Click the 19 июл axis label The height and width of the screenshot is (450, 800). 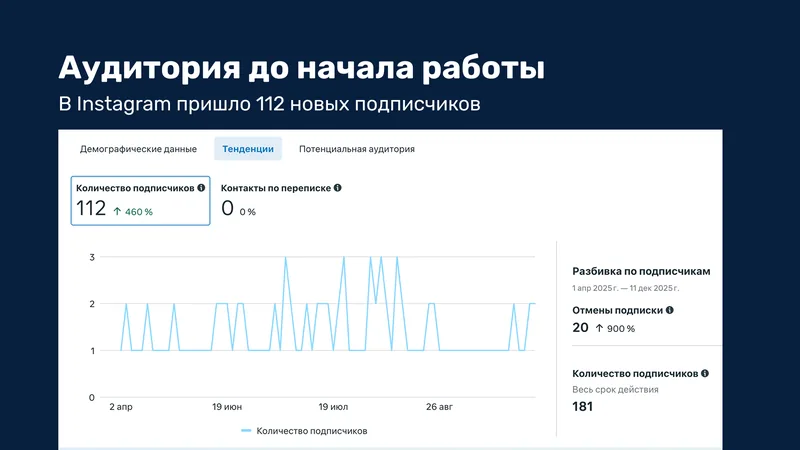coord(333,407)
